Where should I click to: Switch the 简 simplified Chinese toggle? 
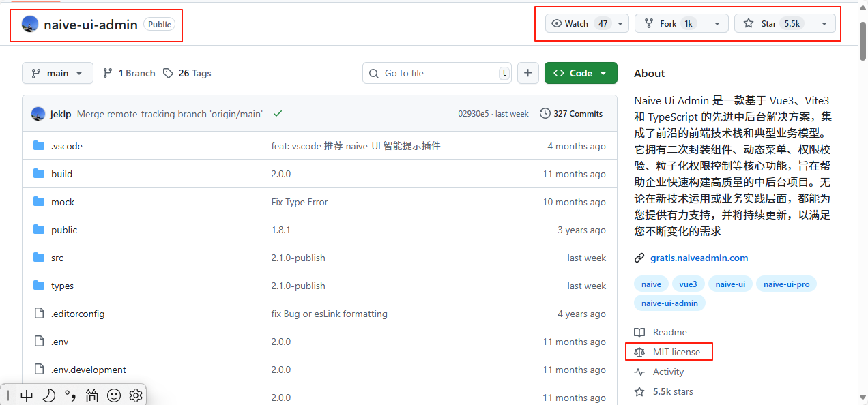[92, 395]
